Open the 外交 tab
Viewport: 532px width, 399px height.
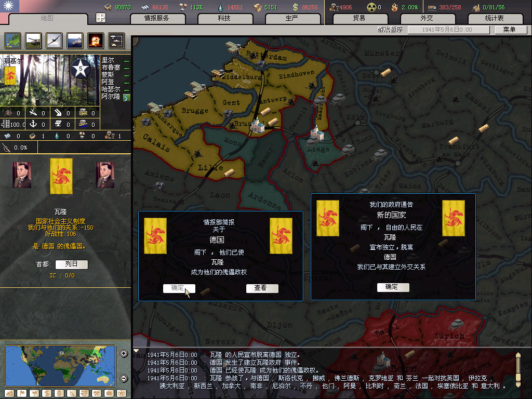pyautogui.click(x=427, y=18)
